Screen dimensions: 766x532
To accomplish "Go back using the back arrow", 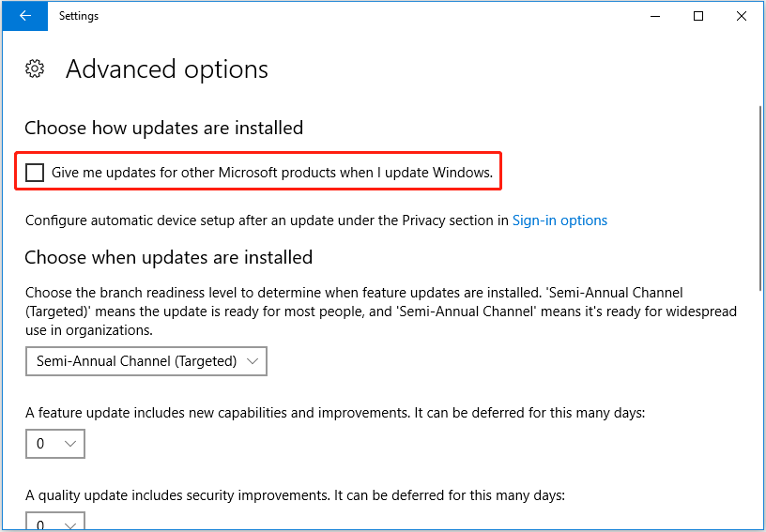I will [24, 16].
